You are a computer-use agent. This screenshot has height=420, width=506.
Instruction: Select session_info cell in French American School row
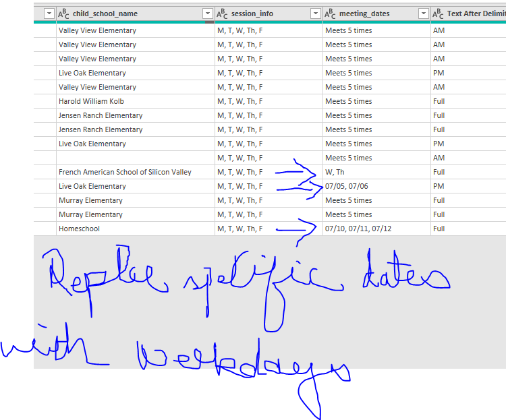pyautogui.click(x=269, y=173)
